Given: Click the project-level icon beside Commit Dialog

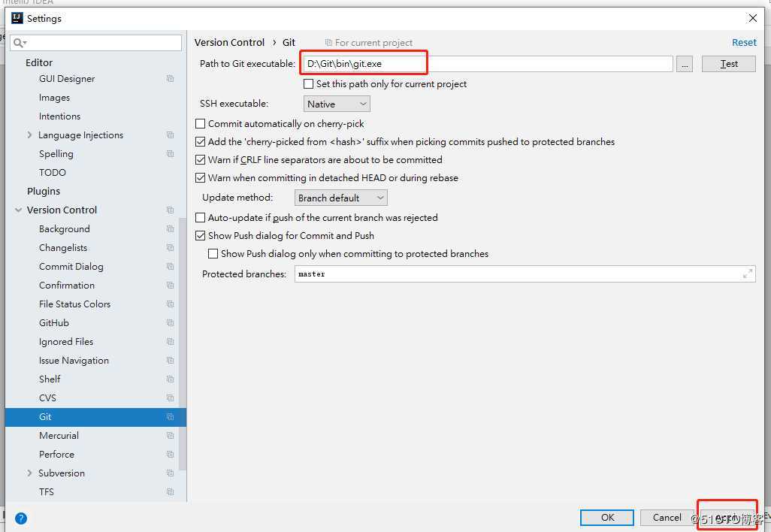Looking at the screenshot, I should [x=170, y=266].
